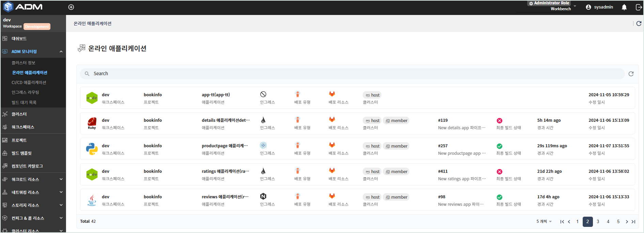This screenshot has width=644, height=233.
Task: Open 클러스터 in the sidebar
Action: (33, 114)
